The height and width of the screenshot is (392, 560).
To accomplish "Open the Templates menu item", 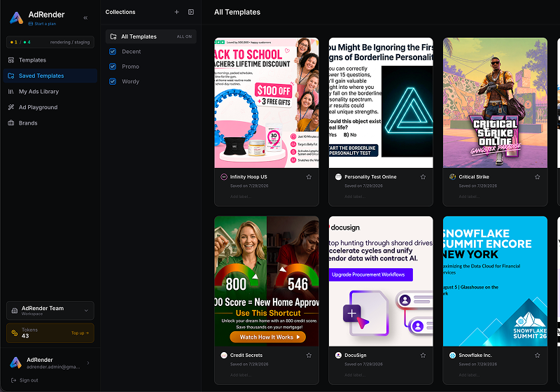I will (50, 60).
